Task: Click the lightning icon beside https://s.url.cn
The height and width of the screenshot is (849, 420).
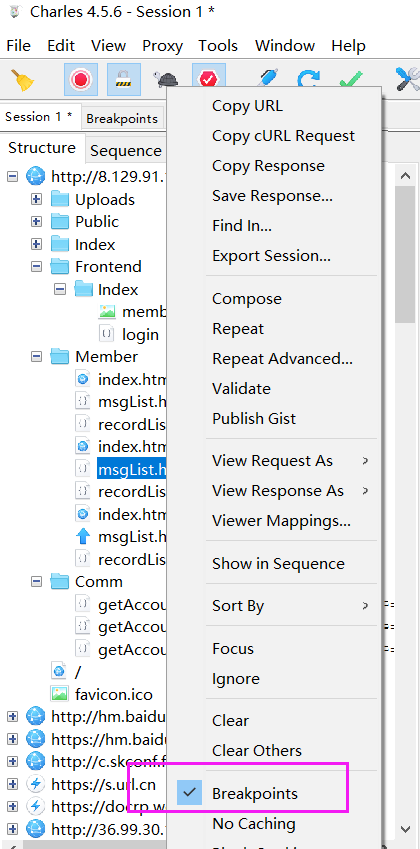Action: coord(36,783)
